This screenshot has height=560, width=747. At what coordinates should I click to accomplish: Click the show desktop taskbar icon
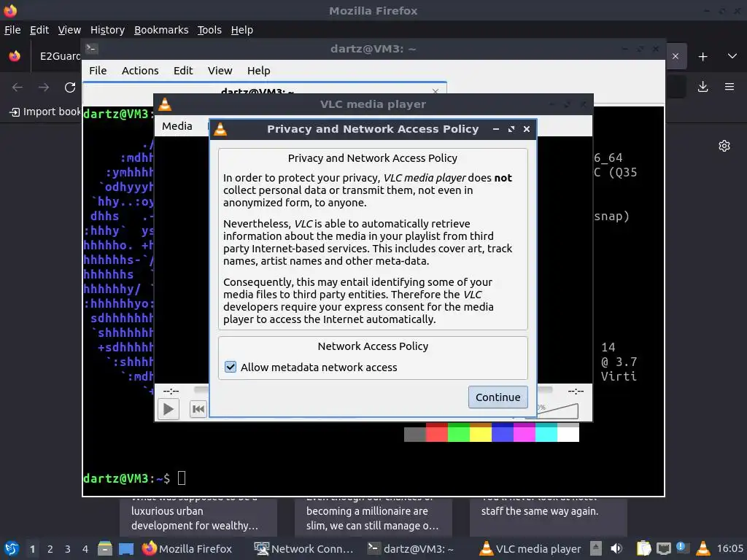(x=126, y=549)
